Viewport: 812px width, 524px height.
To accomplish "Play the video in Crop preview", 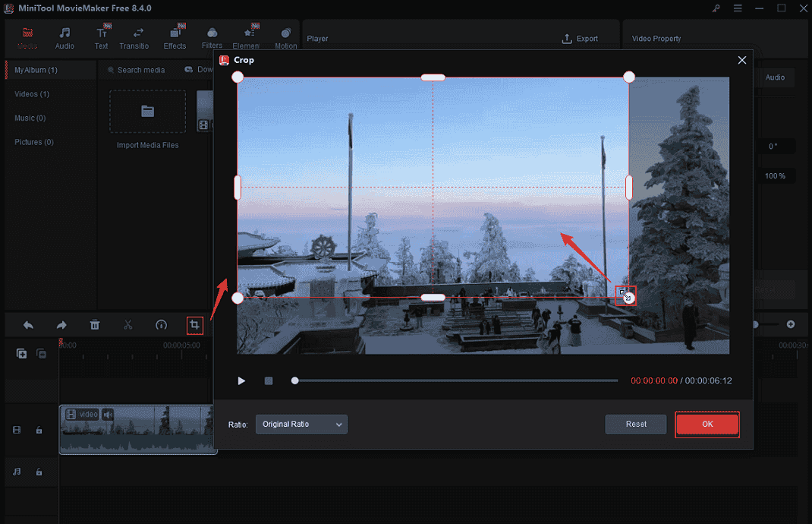I will tap(241, 380).
